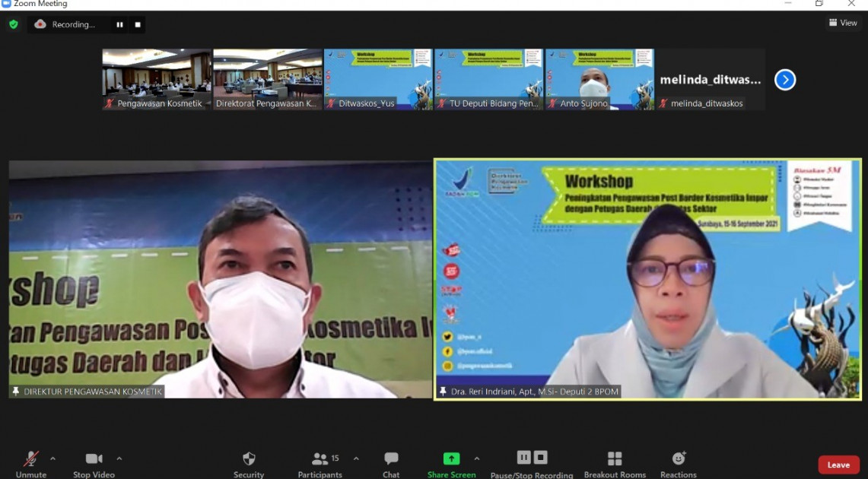Click the green Share Screen icon
Viewport: 868px width, 479px height.
451,458
